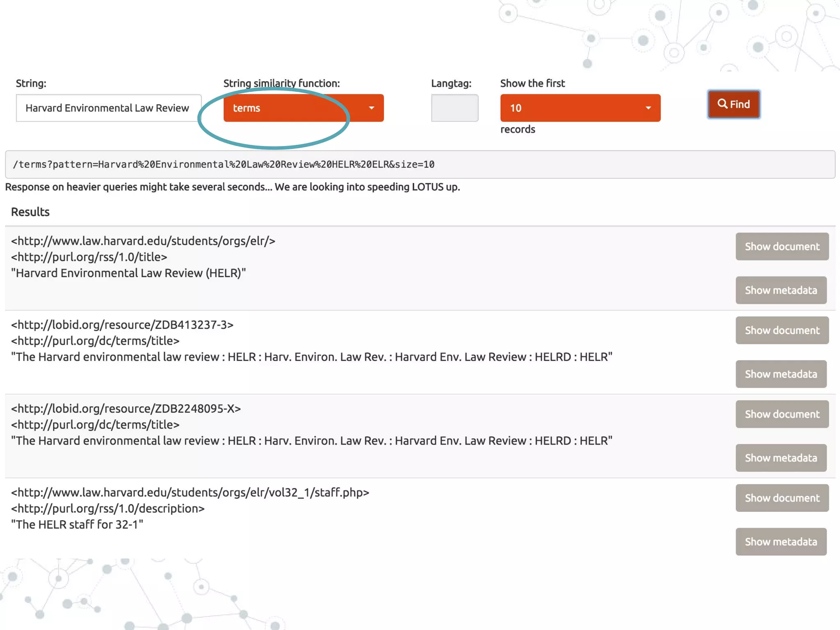Show metadata for ZDB413237-3 result
The width and height of the screenshot is (840, 630).
[x=781, y=374]
